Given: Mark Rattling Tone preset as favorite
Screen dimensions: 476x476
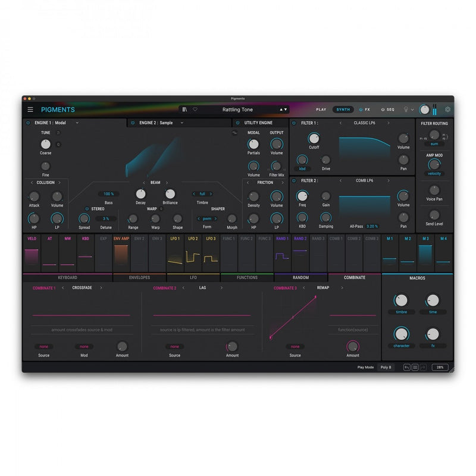Looking at the screenshot, I should (x=195, y=109).
